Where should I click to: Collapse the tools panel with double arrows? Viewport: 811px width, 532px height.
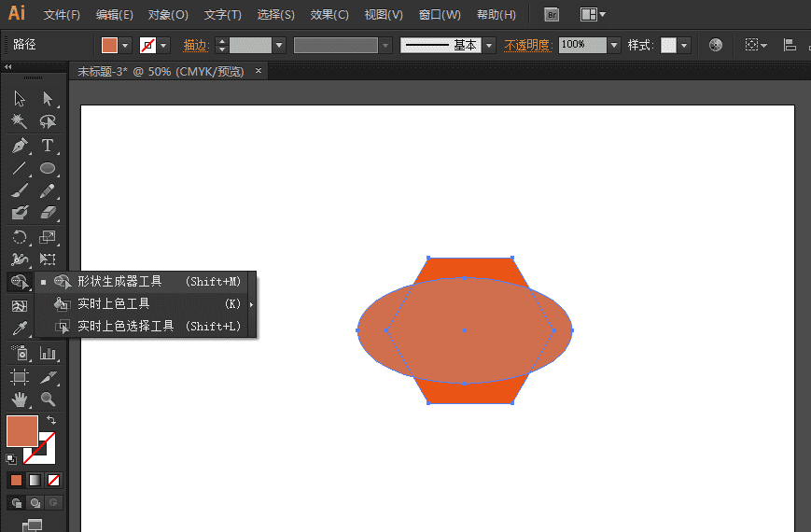(x=7, y=67)
